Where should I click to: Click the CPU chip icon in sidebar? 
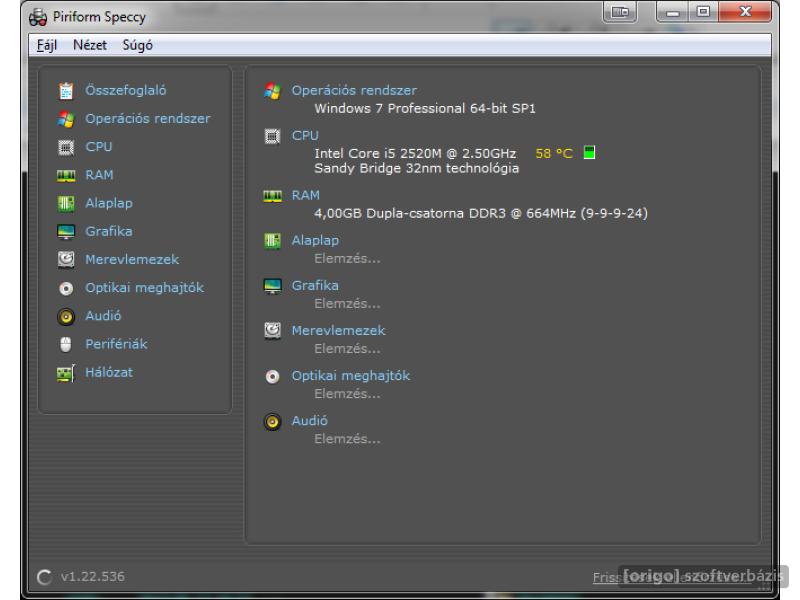coord(66,147)
